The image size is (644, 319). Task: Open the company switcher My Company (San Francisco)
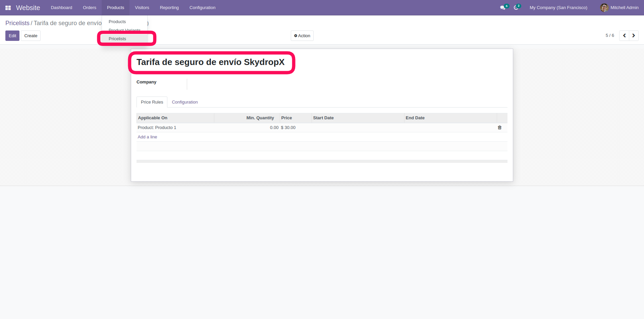click(558, 8)
